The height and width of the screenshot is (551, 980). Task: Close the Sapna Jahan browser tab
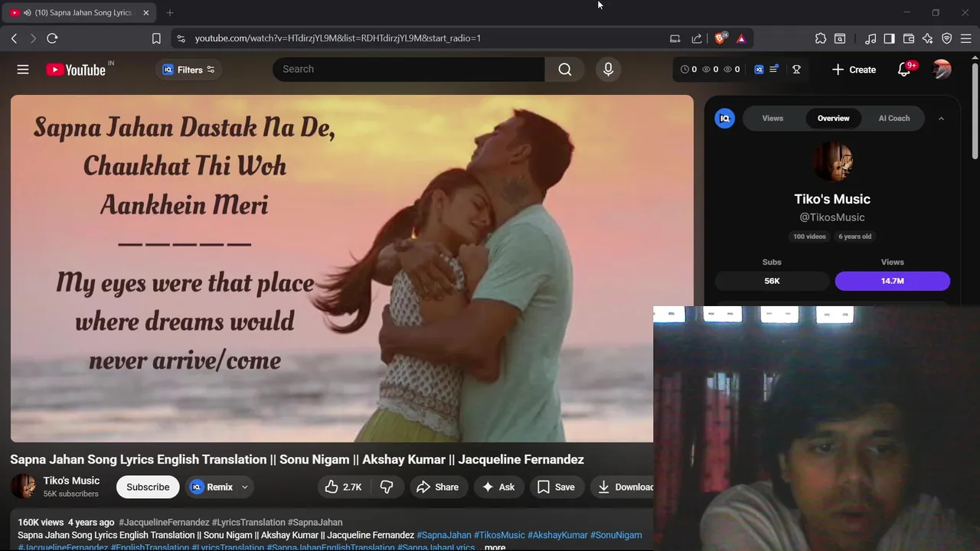tap(145, 13)
